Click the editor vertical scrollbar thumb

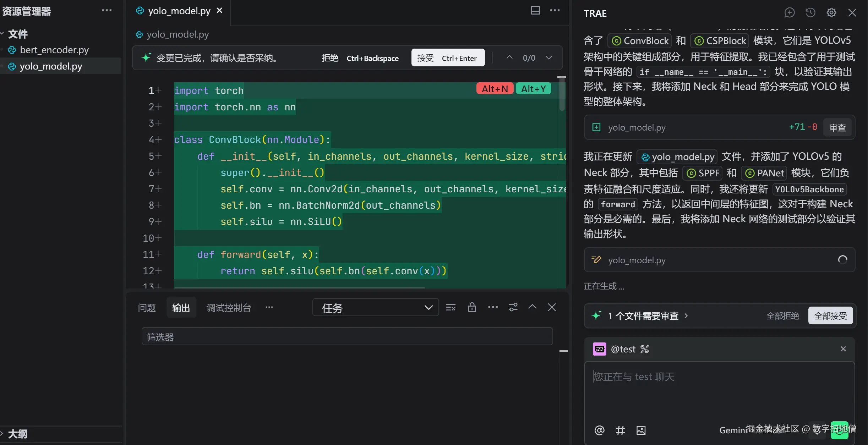coord(562,94)
